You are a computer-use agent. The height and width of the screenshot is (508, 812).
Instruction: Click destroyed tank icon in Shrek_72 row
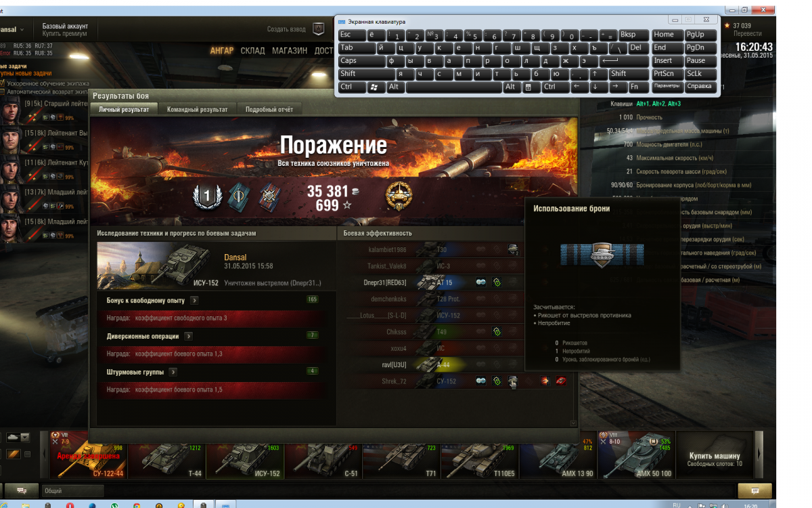click(561, 381)
